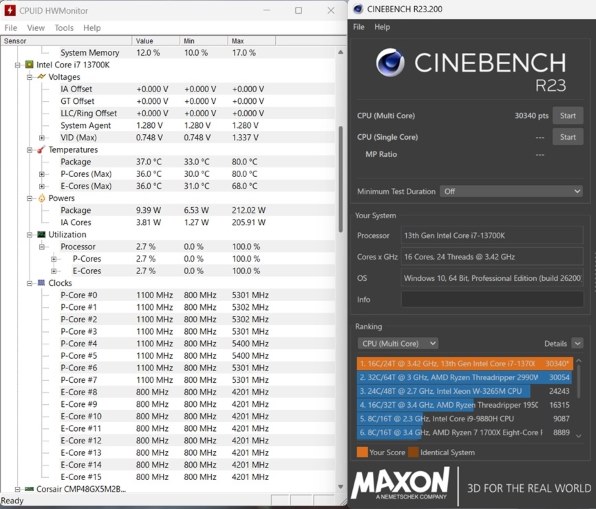596x509 pixels.
Task: Click the brown Identical System legend swatch
Action: (x=413, y=452)
